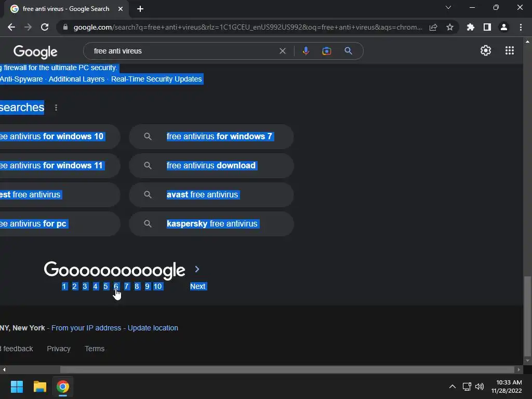Search kaspersky free antivirus suggestion
This screenshot has width=532, height=399.
[211, 224]
